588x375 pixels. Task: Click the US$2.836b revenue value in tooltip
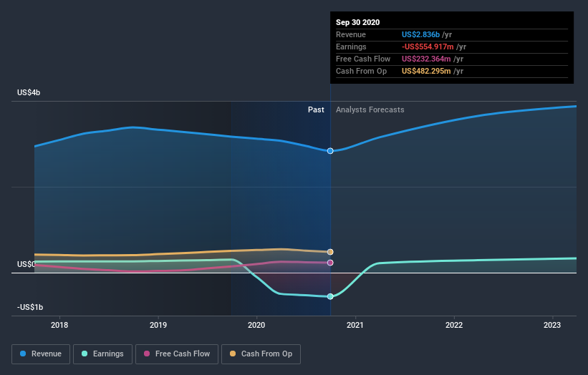point(420,34)
